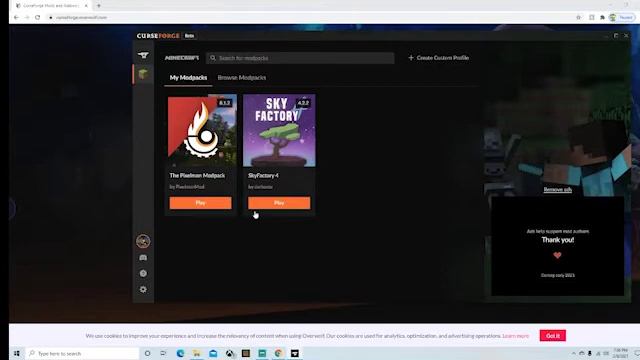Click the SkyFactory 4 title text
The image size is (640, 360).
click(x=263, y=176)
